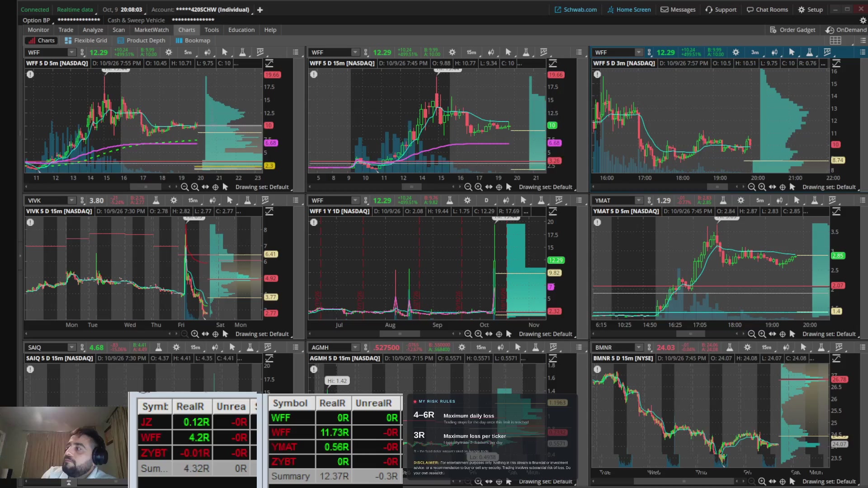
Task: Open Chat Rooms
Action: (x=767, y=9)
